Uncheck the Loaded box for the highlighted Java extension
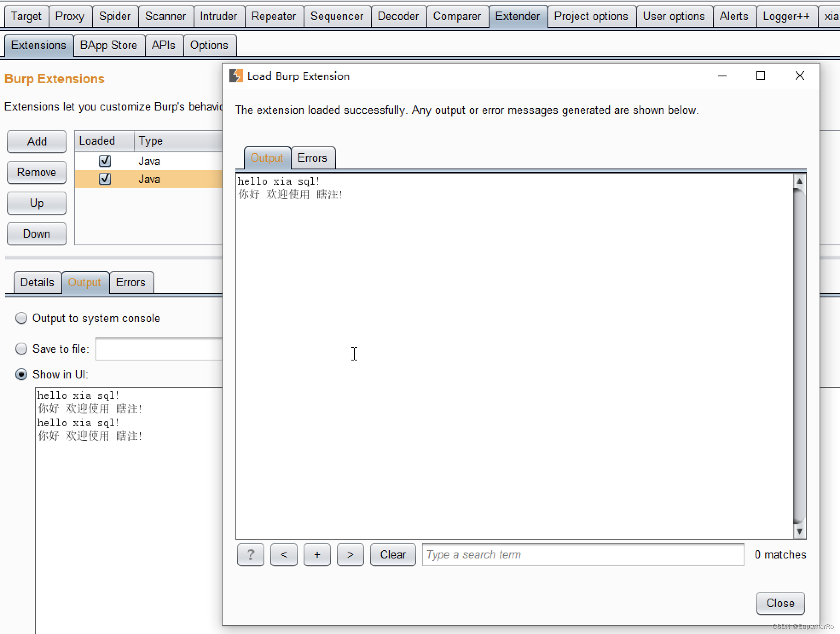840x634 pixels. [x=105, y=179]
